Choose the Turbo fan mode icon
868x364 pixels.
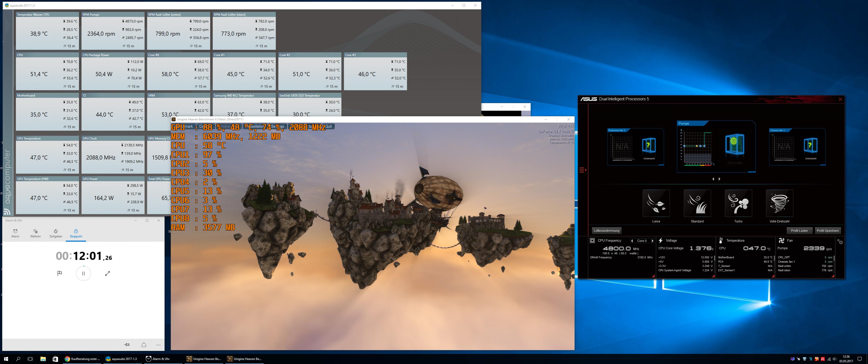coord(738,203)
